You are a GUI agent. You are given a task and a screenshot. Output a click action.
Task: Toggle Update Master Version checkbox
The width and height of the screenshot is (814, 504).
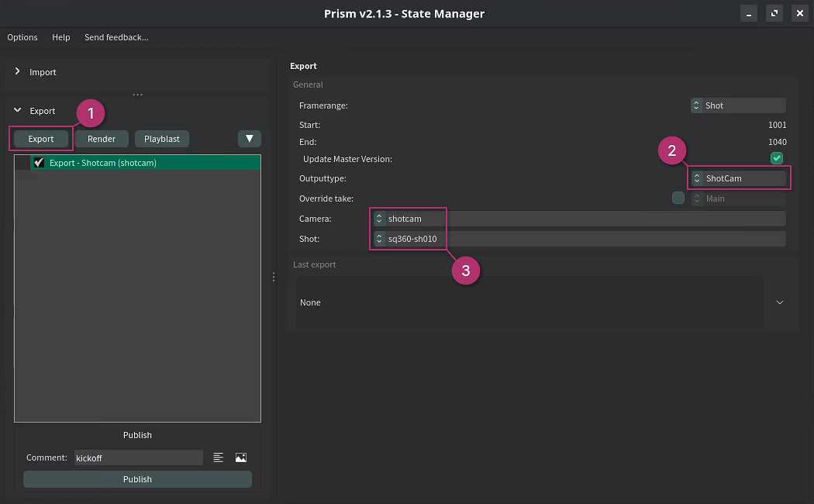(x=776, y=158)
